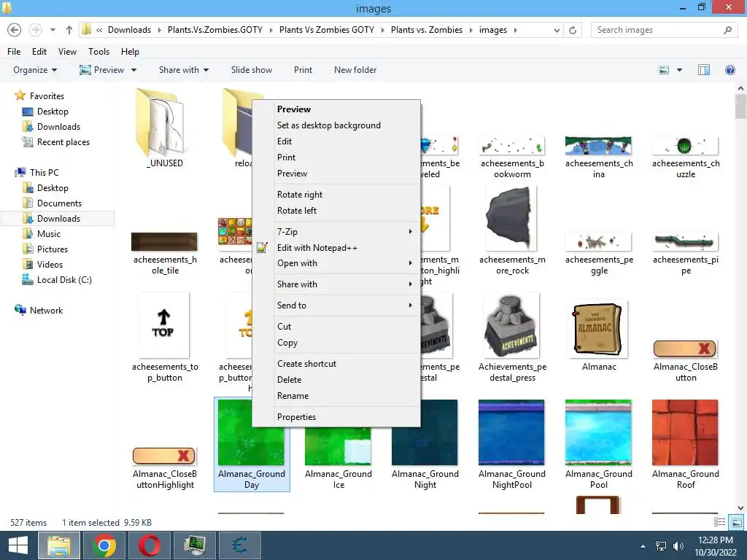
Task: Choose bold Preview in context menu
Action: click(x=293, y=109)
